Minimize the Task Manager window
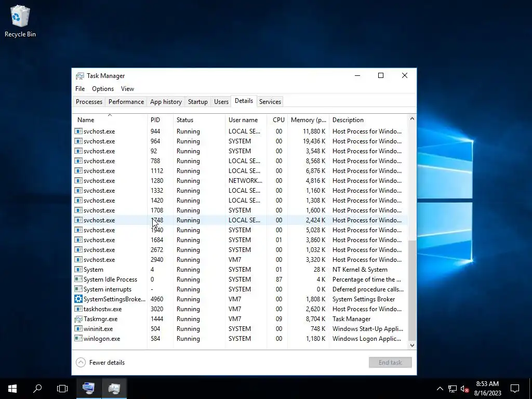 click(x=357, y=75)
